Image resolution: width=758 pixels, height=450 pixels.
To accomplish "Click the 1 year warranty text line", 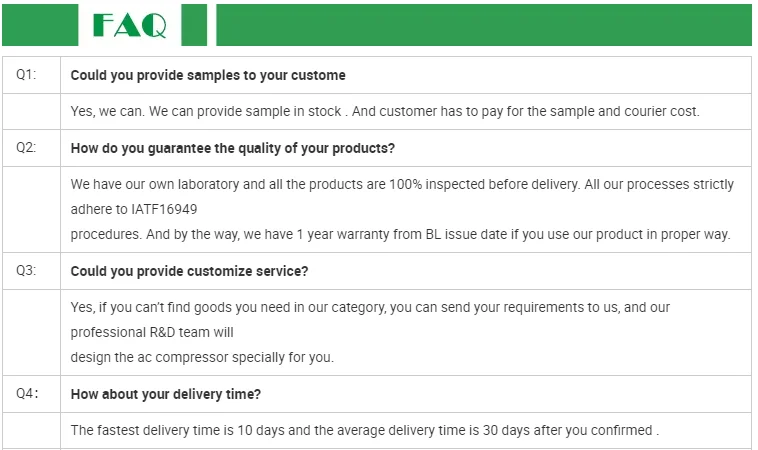I will click(x=401, y=235).
